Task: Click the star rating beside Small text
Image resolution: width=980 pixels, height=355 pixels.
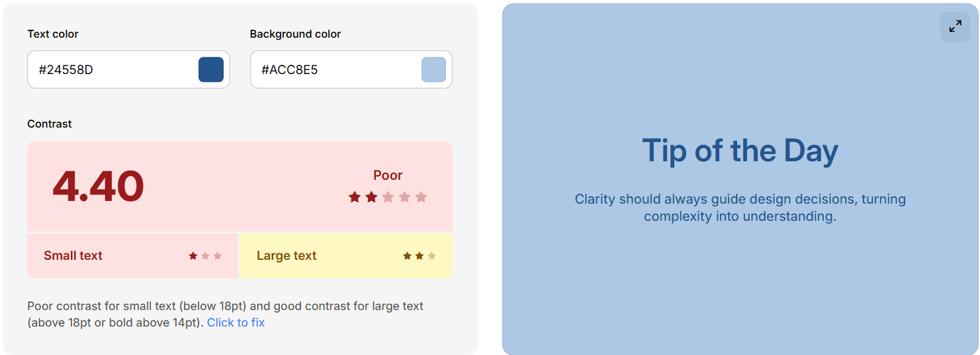Action: (205, 256)
